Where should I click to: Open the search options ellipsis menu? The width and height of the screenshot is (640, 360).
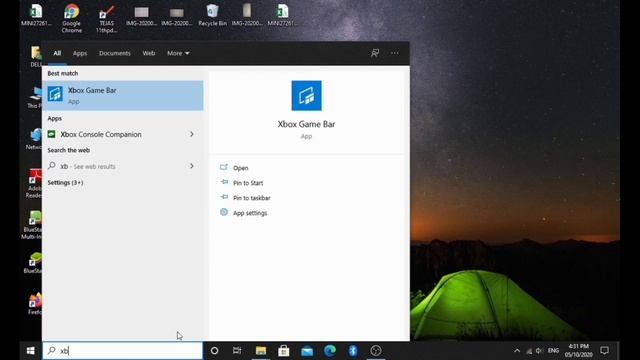coord(394,53)
